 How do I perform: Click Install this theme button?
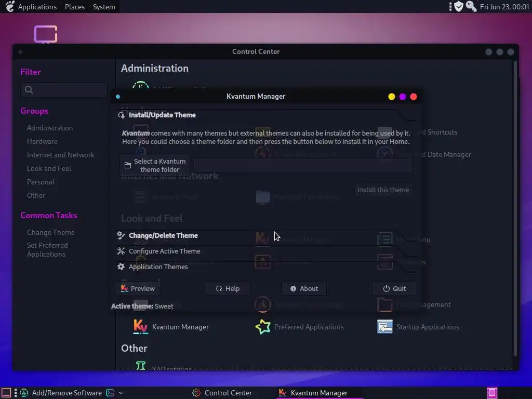click(x=383, y=190)
